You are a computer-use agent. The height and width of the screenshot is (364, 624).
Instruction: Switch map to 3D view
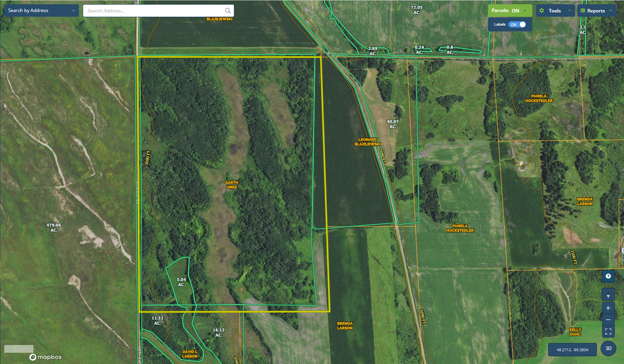[608, 348]
